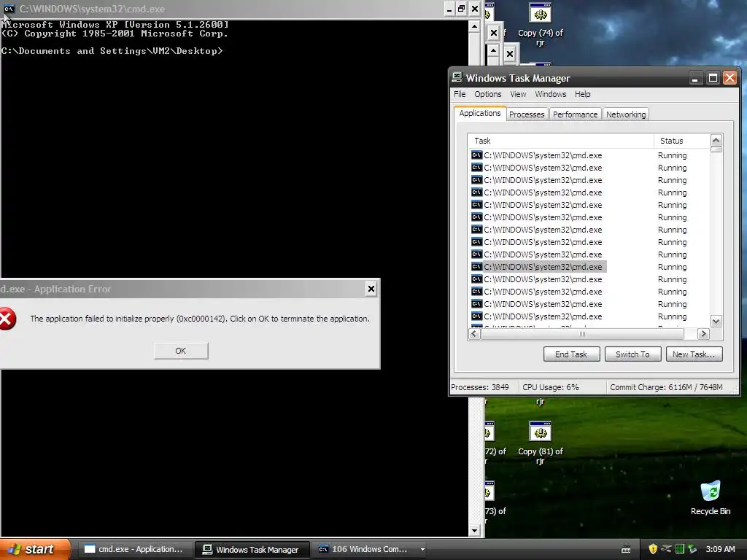Restore down the front cmd.exe window
Viewport: 747px width, 560px height.
461,9
